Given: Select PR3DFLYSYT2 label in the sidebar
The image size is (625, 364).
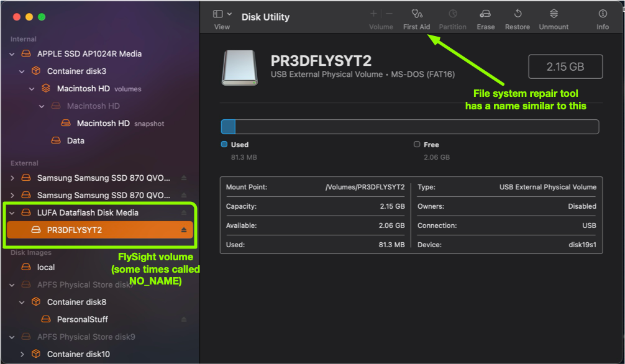Looking at the screenshot, I should (x=75, y=230).
